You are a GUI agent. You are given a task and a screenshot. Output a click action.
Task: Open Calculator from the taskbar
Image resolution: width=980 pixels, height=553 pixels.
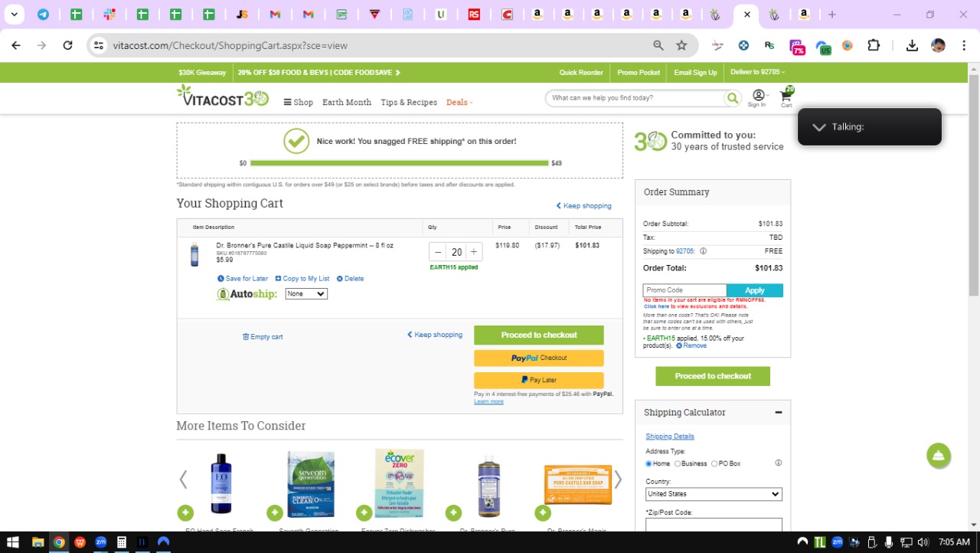click(121, 542)
